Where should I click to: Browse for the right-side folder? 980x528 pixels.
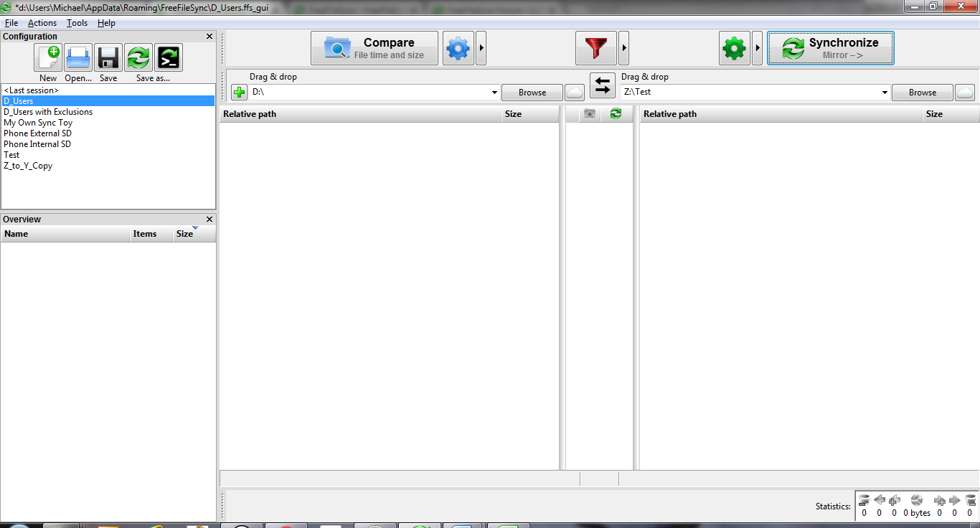923,93
